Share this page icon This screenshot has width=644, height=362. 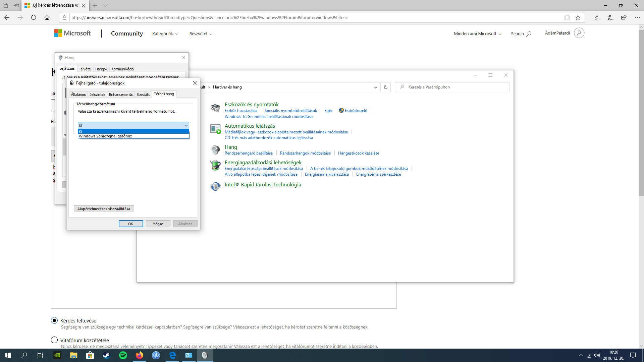tap(624, 17)
